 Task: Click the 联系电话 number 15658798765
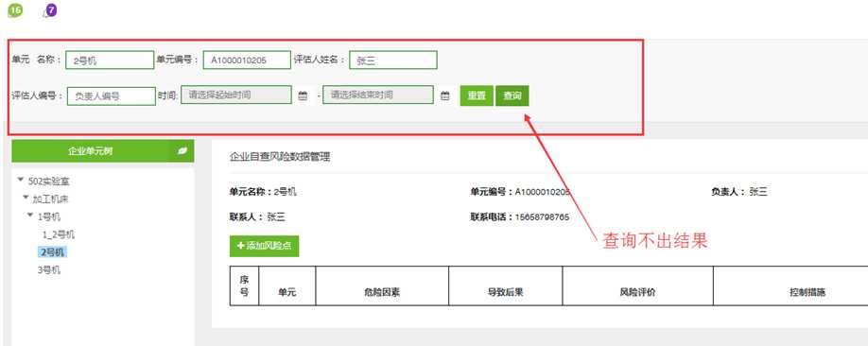pos(542,217)
